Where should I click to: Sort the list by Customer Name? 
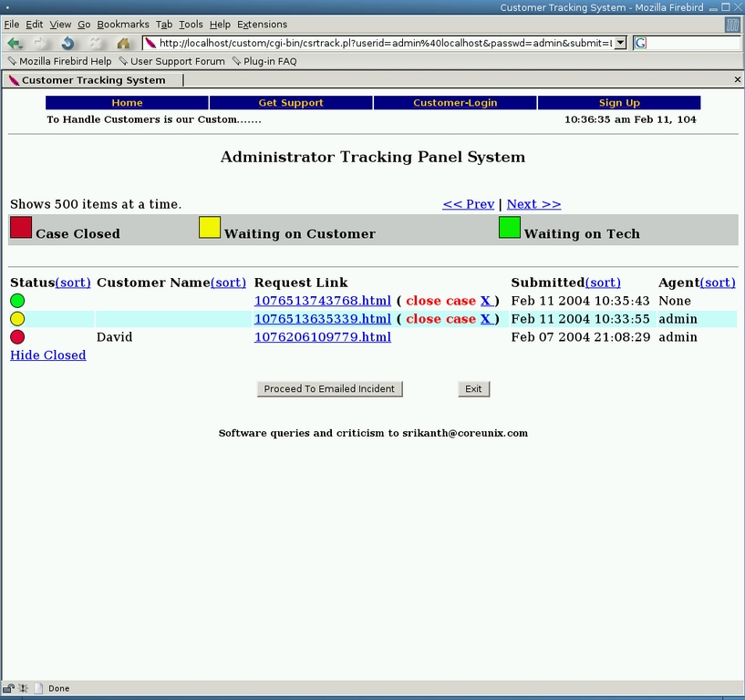[228, 283]
